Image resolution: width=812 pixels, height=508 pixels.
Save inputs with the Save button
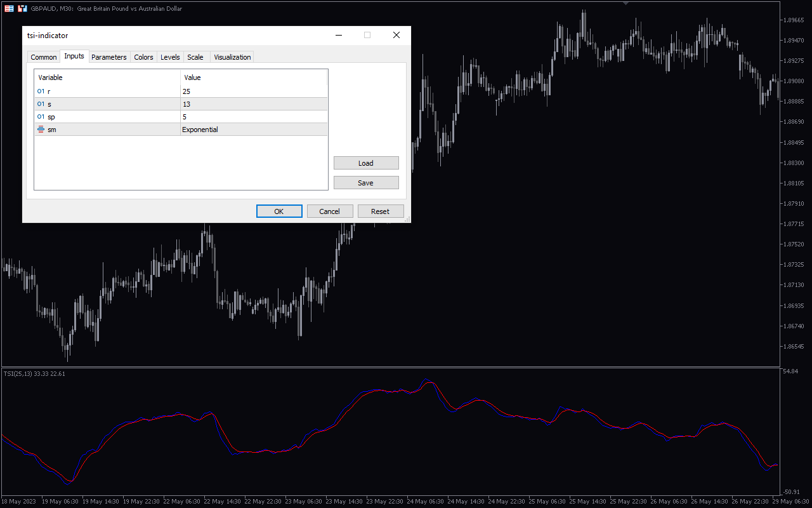pos(366,183)
